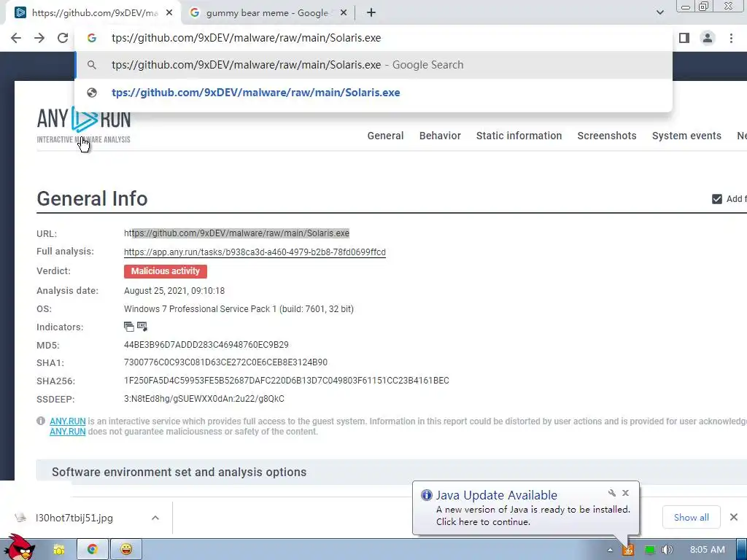Click the smiley face taskbar app
Image resolution: width=747 pixels, height=560 pixels.
tap(125, 550)
